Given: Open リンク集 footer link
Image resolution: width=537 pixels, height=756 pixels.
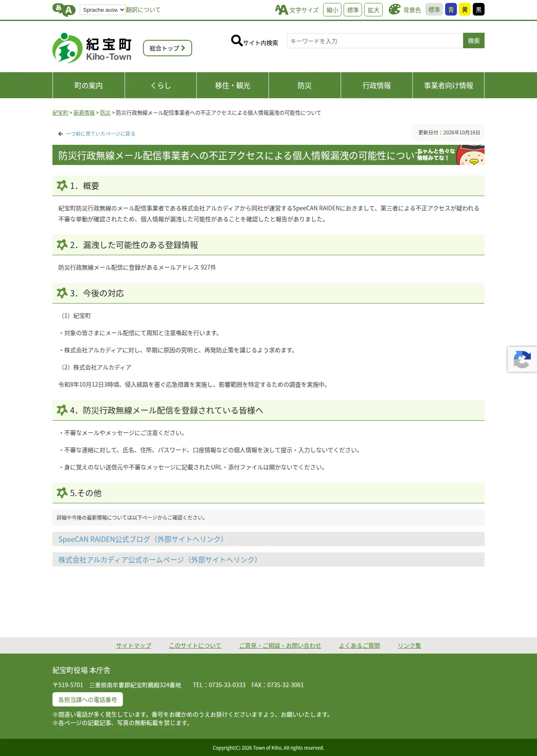Looking at the screenshot, I should coord(409,646).
